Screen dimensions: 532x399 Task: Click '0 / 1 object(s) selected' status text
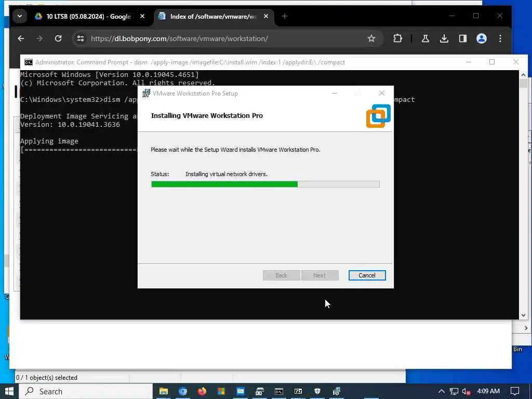[47, 378]
